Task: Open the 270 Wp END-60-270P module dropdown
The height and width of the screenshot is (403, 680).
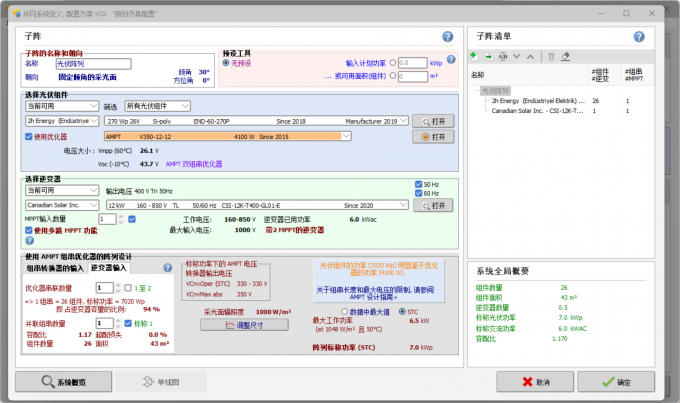Action: pyautogui.click(x=256, y=121)
